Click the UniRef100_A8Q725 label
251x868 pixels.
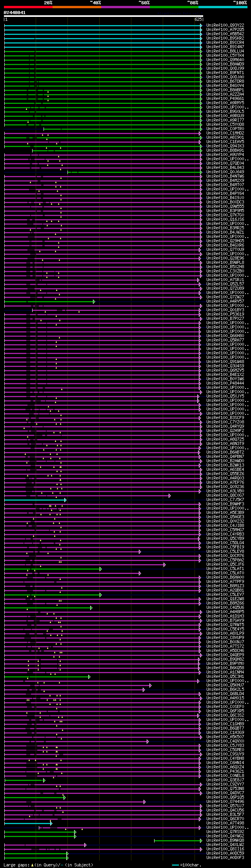pyautogui.click(x=225, y=439)
